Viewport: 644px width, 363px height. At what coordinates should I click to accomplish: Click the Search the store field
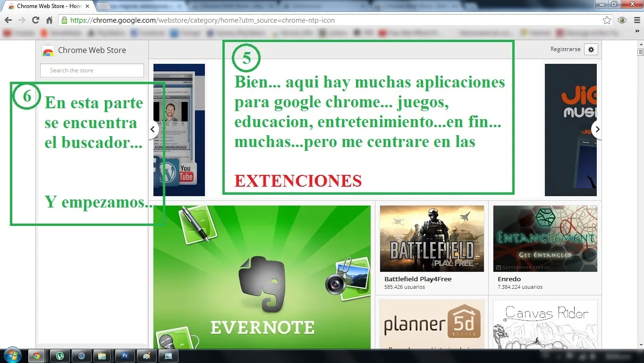(92, 70)
